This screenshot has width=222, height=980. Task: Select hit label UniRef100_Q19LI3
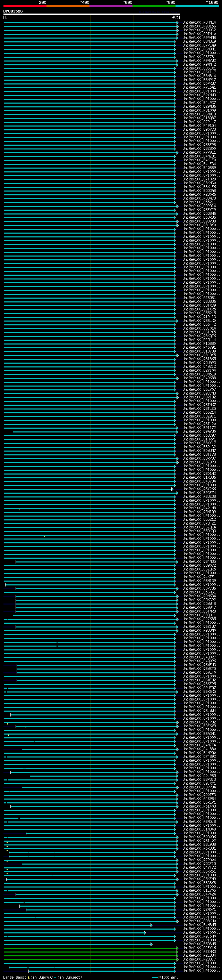point(199,317)
